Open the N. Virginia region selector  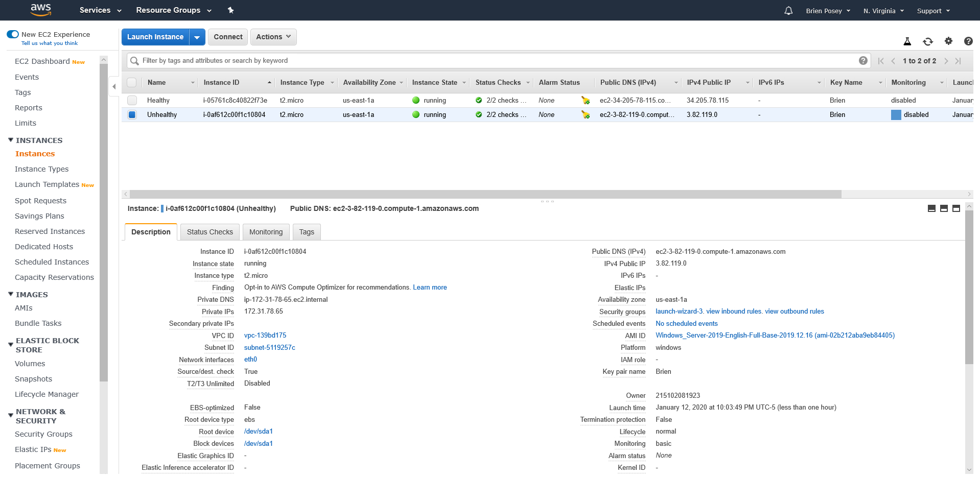click(x=883, y=11)
